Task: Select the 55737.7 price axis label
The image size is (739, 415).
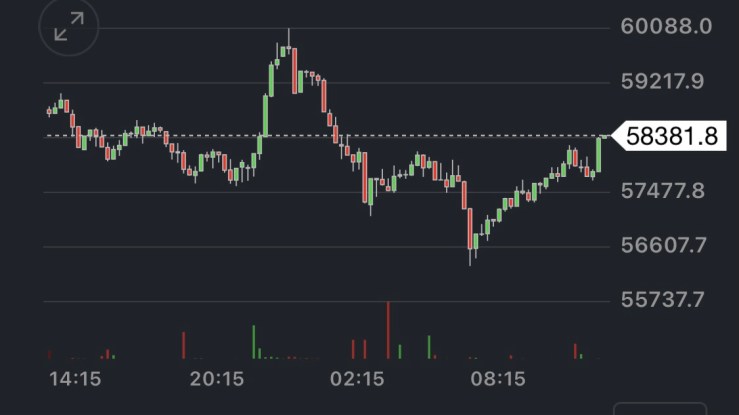Action: click(665, 299)
